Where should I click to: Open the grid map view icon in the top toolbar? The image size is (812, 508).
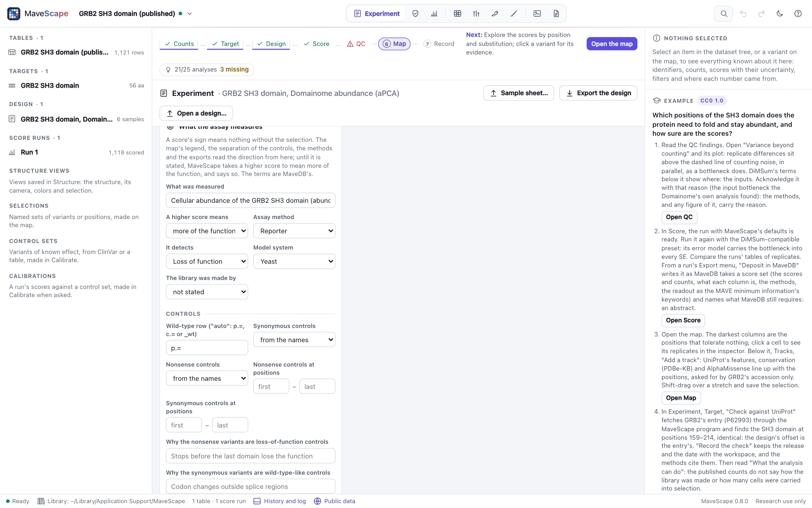(458, 13)
